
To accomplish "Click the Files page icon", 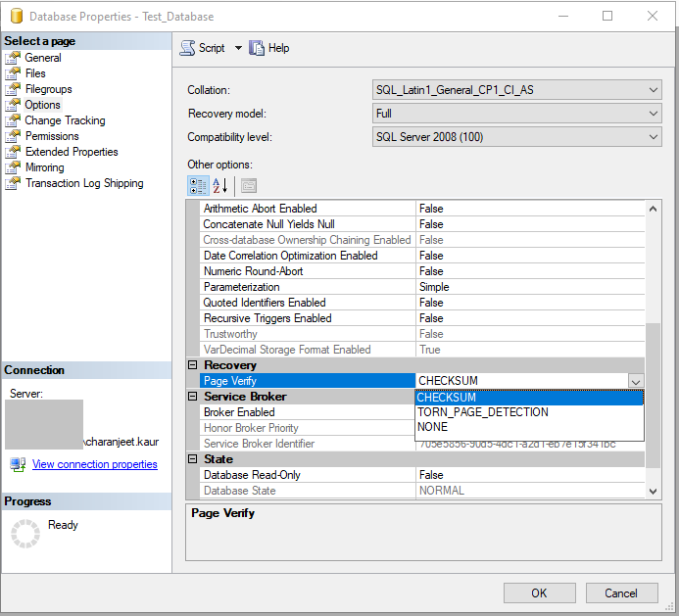I will click(x=13, y=73).
